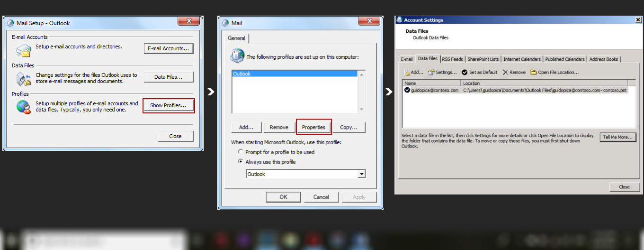Click the Add profile button

(x=246, y=127)
